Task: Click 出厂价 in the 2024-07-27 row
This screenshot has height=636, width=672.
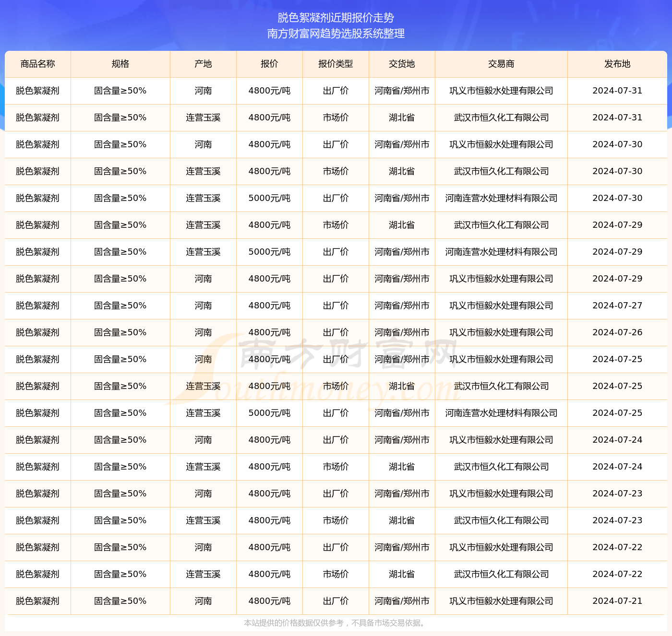Action: click(336, 306)
